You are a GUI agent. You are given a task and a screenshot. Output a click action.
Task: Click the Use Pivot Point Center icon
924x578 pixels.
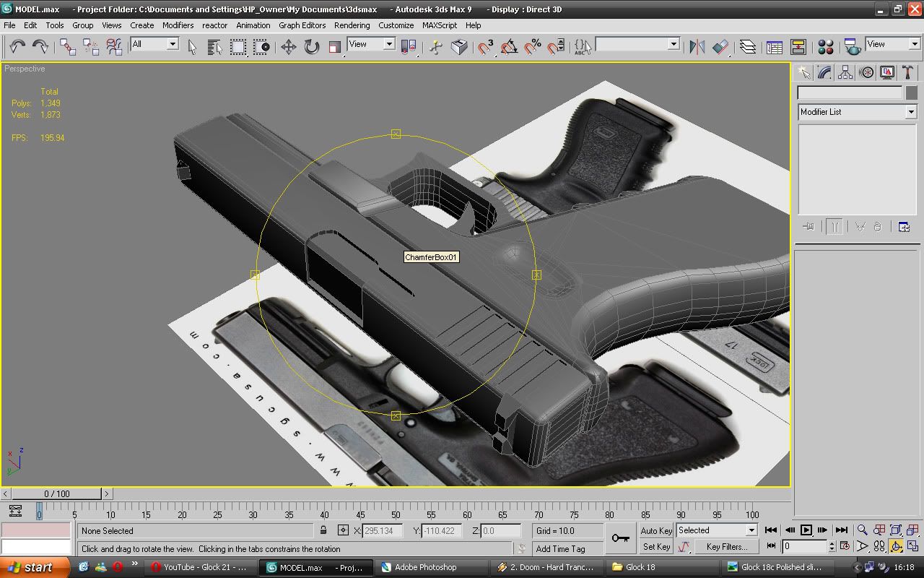[409, 47]
